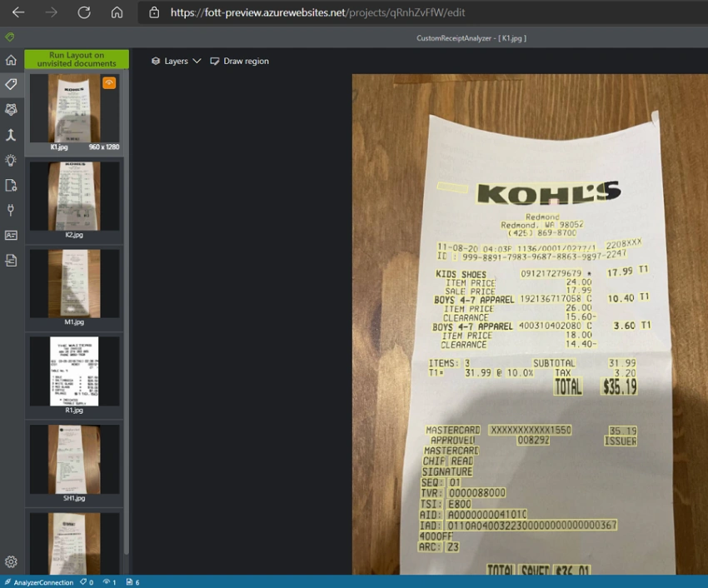The height and width of the screenshot is (588, 708).
Task: Run Layout on unvisited documents
Action: [77, 59]
